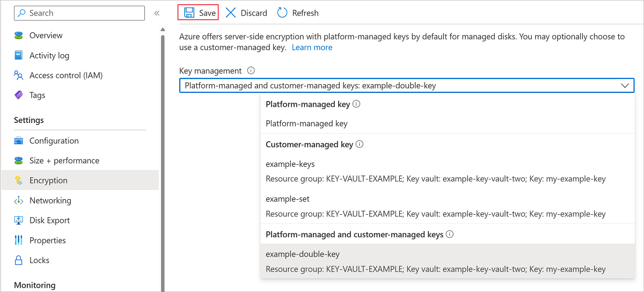Click the Locks padlock icon
Image resolution: width=644 pixels, height=292 pixels.
(19, 260)
